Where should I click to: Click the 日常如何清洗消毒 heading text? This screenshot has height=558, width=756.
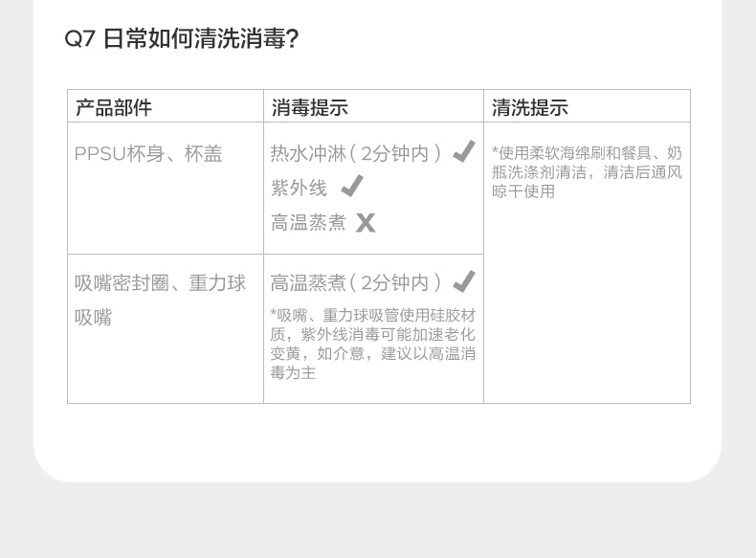201,39
